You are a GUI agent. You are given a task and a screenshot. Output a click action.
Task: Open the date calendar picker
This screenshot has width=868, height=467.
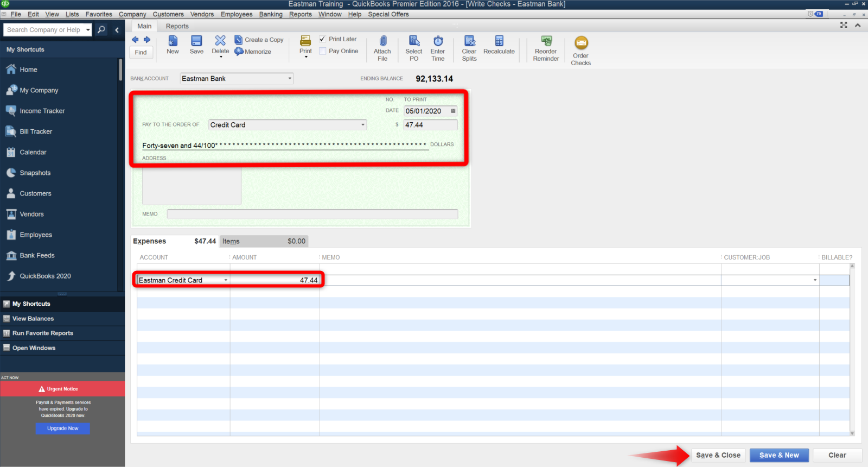pos(453,111)
